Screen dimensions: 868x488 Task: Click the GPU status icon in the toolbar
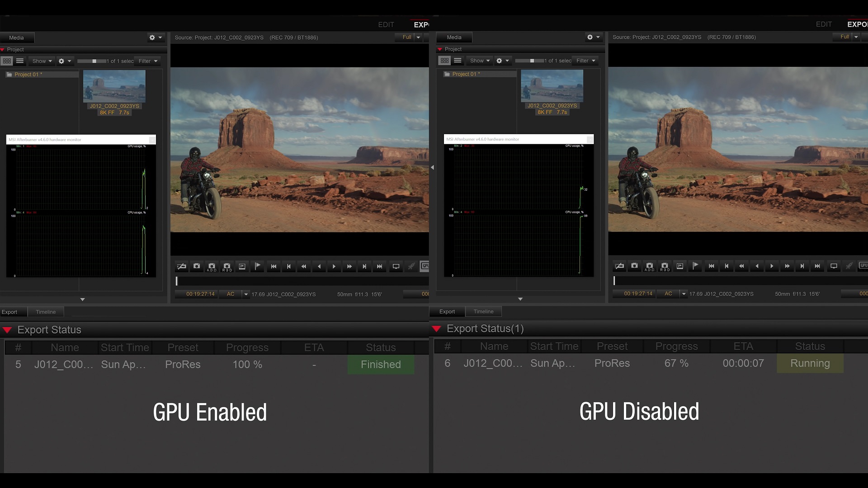point(426,266)
